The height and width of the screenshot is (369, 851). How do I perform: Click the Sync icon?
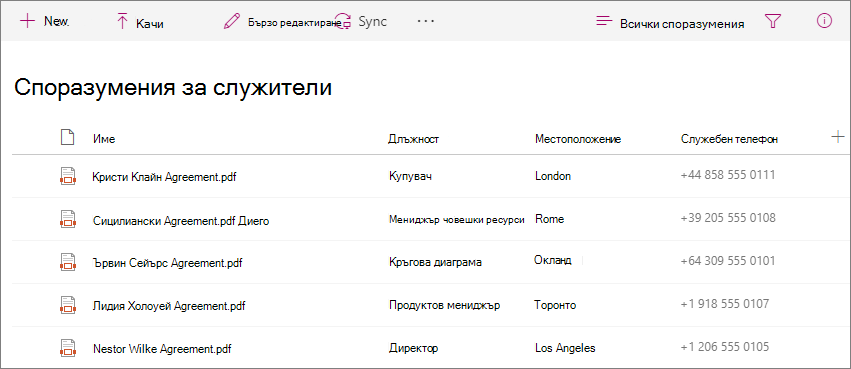coord(343,22)
